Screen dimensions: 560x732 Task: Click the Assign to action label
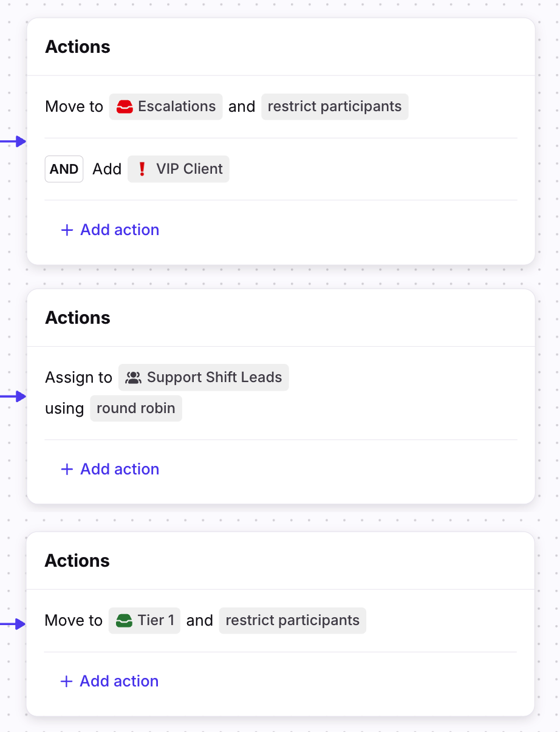point(78,378)
